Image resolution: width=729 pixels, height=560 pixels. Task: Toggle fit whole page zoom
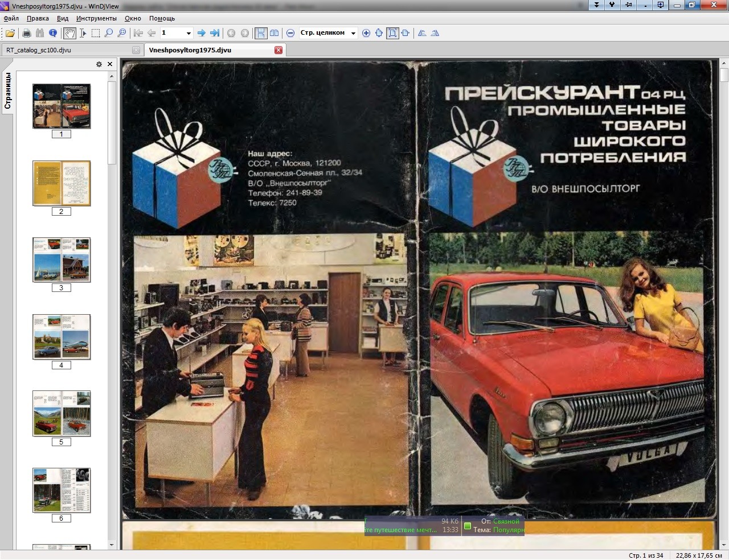[392, 33]
